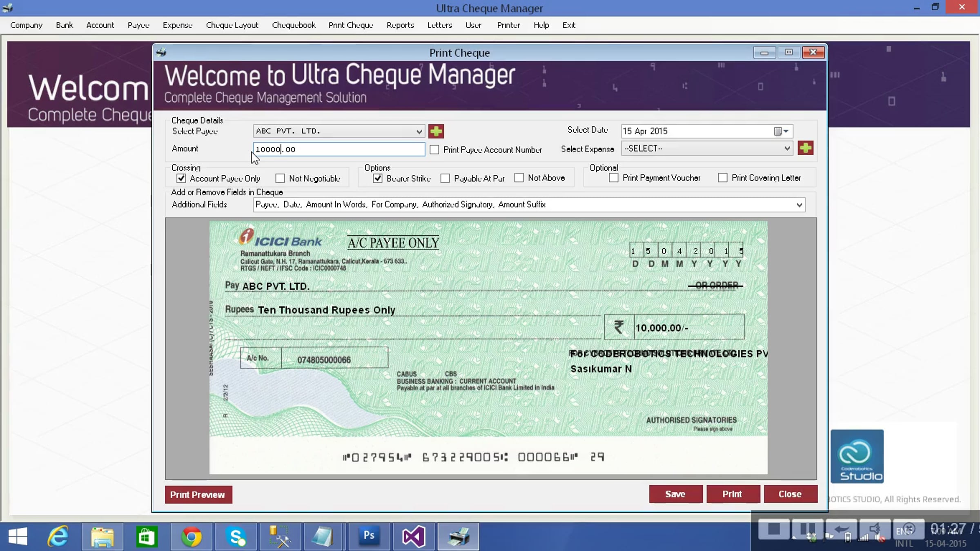Click into the Amount input field

[x=339, y=149]
